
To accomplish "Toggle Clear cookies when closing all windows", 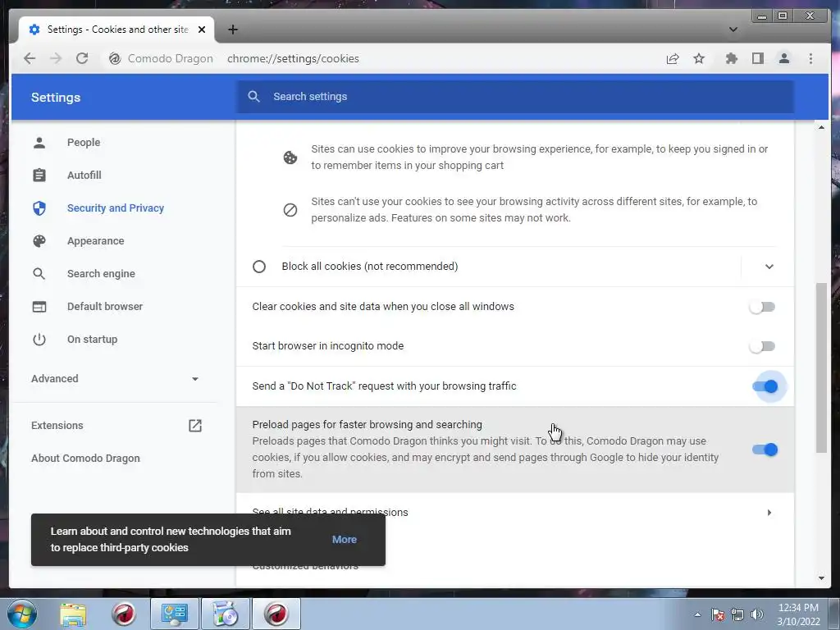I will 762,307.
